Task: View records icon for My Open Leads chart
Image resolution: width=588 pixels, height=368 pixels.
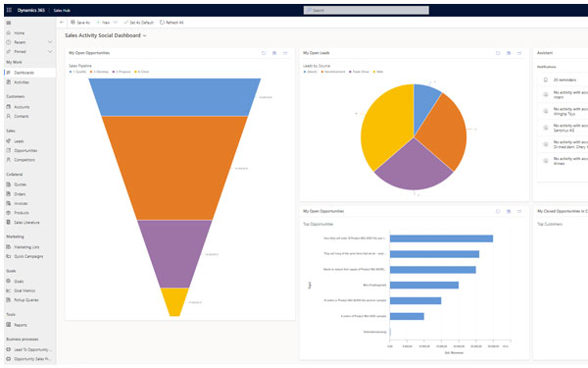Action: 509,53
